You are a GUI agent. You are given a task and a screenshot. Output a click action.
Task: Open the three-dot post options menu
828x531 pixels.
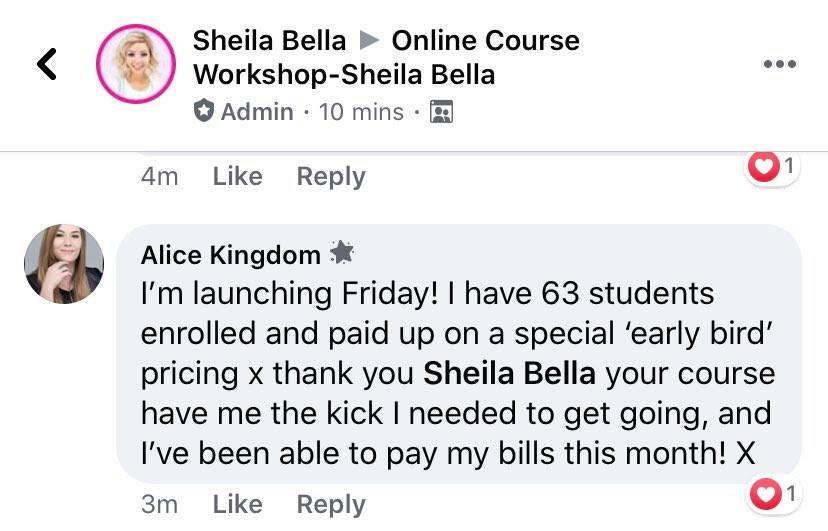coord(779,65)
